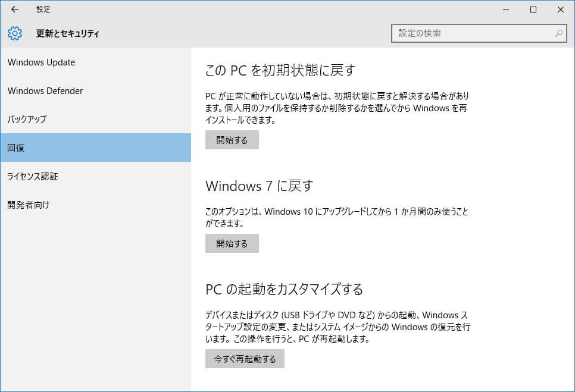
Task: Open the Windows Defender section
Action: (45, 90)
